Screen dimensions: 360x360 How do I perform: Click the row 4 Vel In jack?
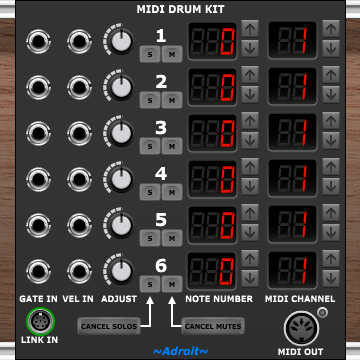79,180
